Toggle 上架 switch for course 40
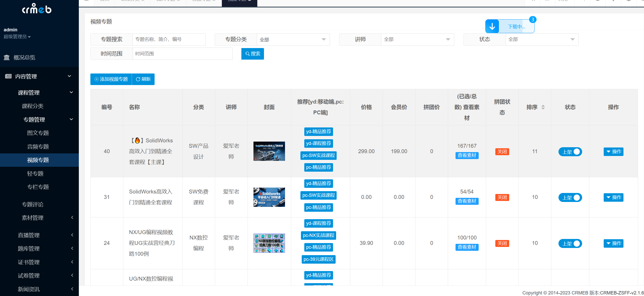Image resolution: width=644 pixels, height=296 pixels. click(x=570, y=152)
